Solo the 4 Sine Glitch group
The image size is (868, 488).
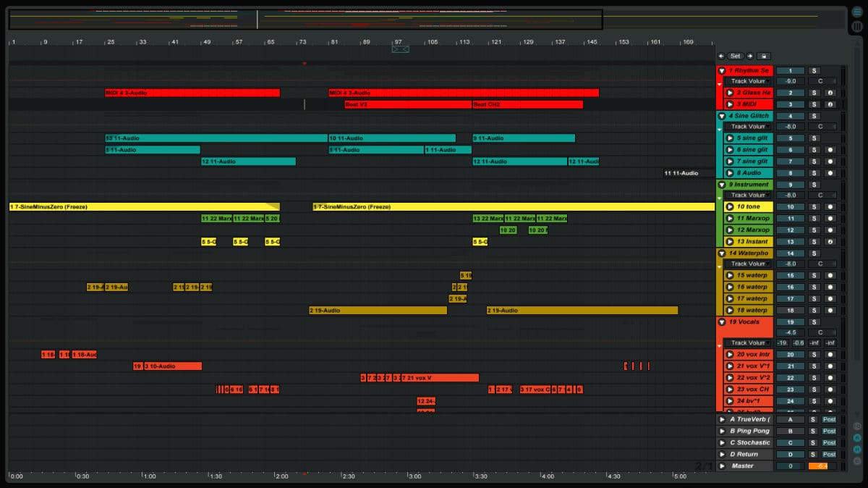click(814, 116)
